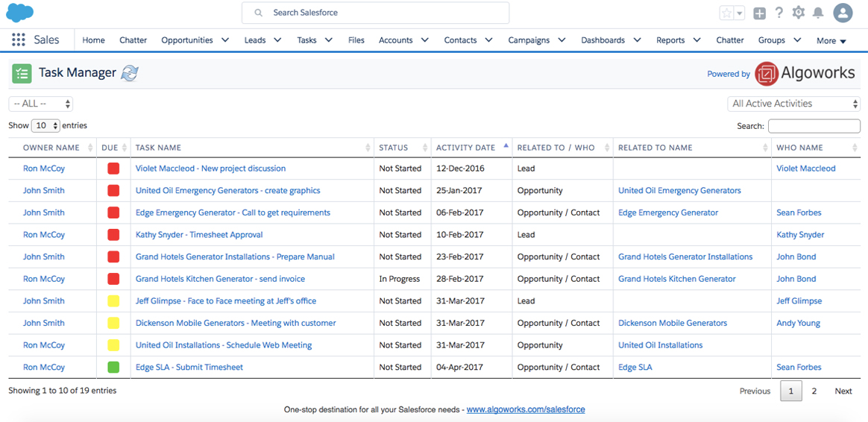The width and height of the screenshot is (868, 422).
Task: Expand the Groups tab dropdown chevron
Action: pyautogui.click(x=798, y=40)
